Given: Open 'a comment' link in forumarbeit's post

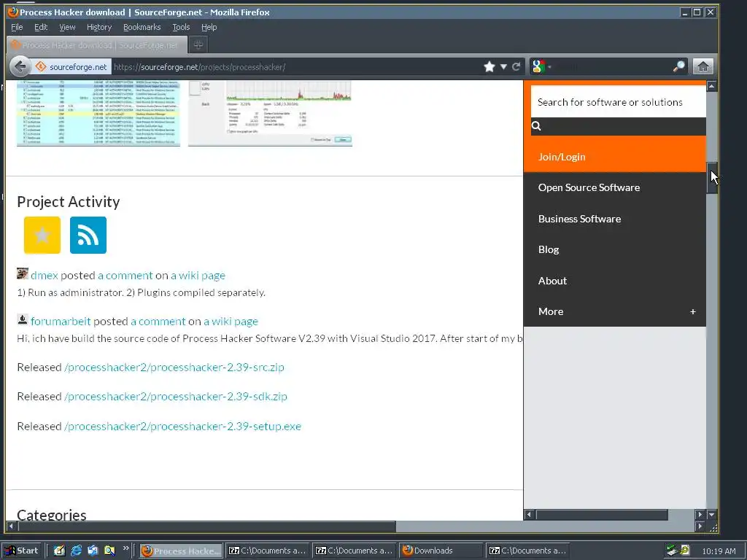Looking at the screenshot, I should tap(158, 322).
